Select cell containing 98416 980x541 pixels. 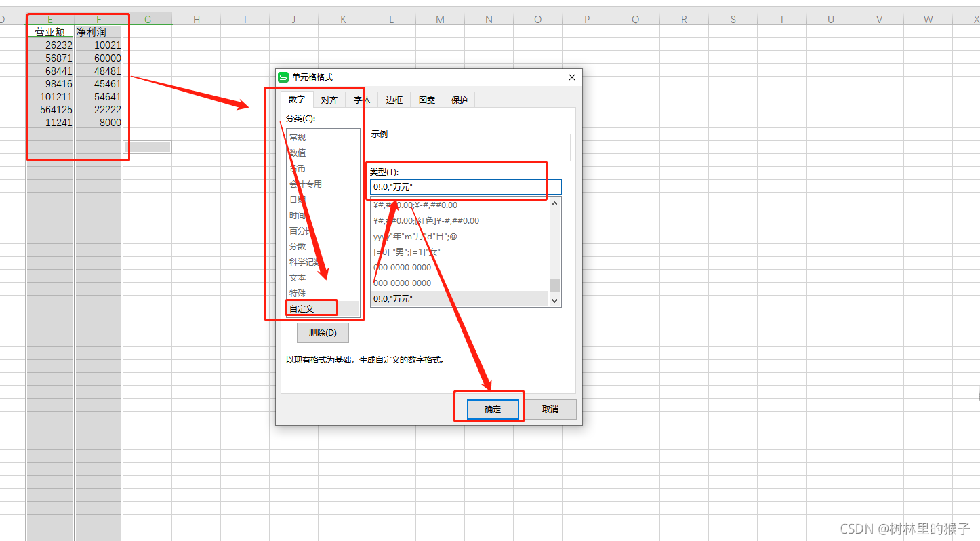(50, 84)
